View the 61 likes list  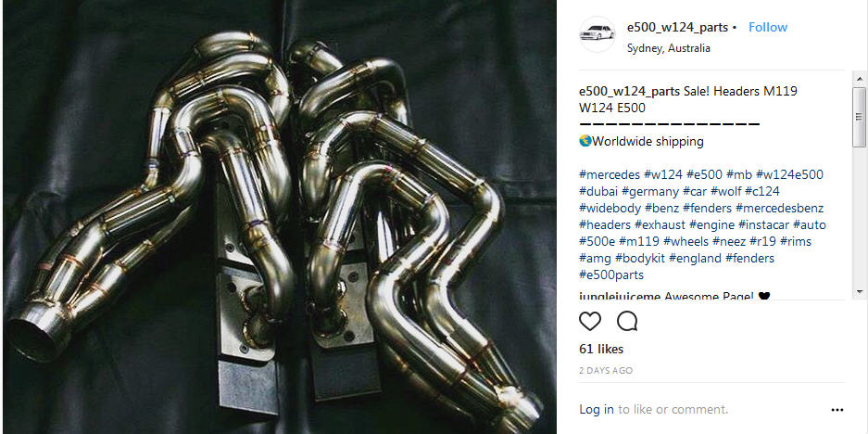click(x=601, y=350)
